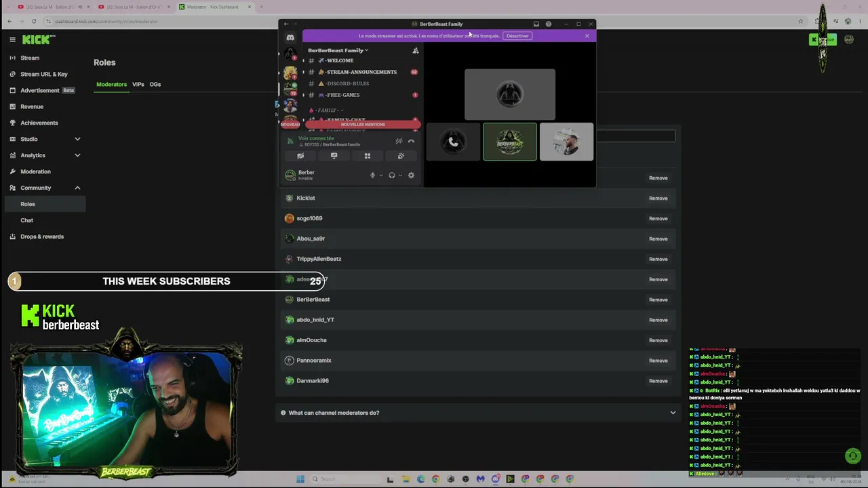
Task: Open Discord direct messages home icon
Action: [290, 38]
